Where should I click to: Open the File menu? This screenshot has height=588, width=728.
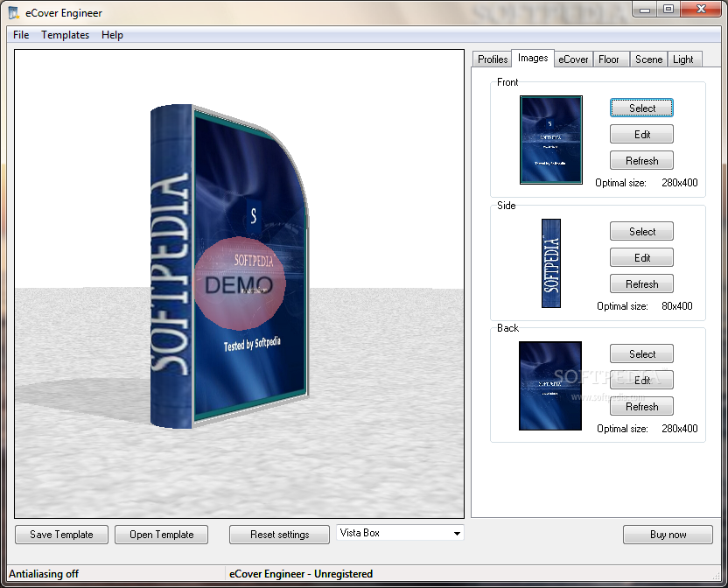coord(21,35)
